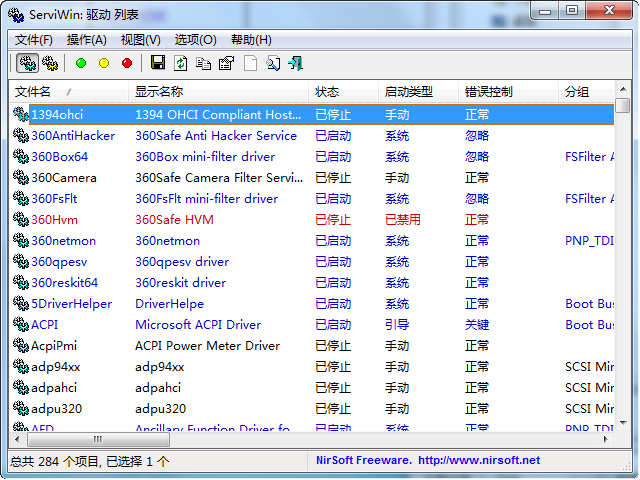Sort by the 分组 column header
The image size is (640, 480).
click(587, 92)
